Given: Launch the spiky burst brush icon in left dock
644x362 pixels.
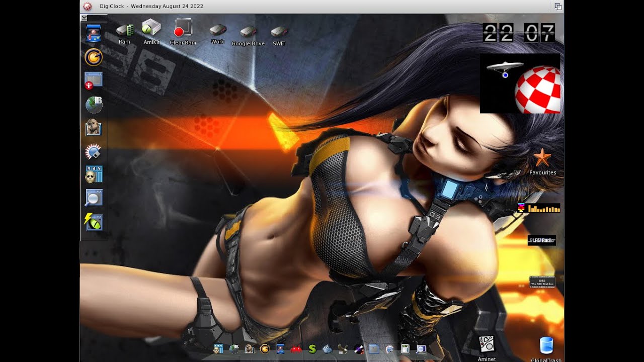Looking at the screenshot, I should click(94, 151).
